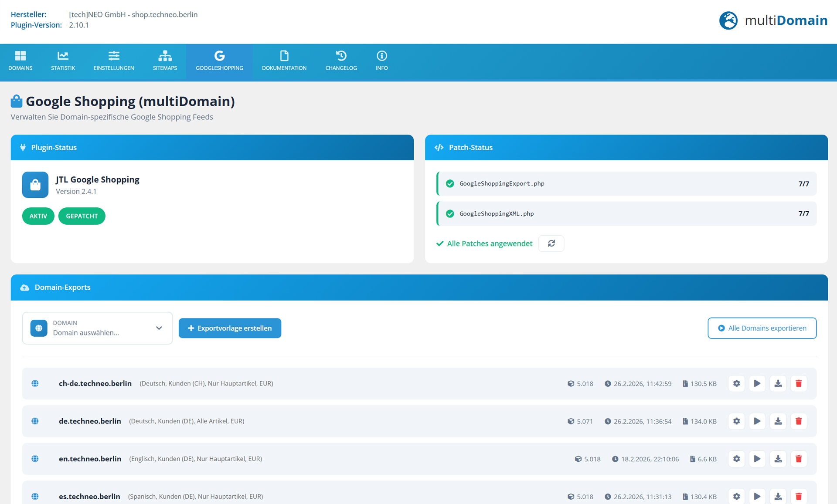Click the chevron arrow in domain selector
This screenshot has width=837, height=504.
pos(159,328)
